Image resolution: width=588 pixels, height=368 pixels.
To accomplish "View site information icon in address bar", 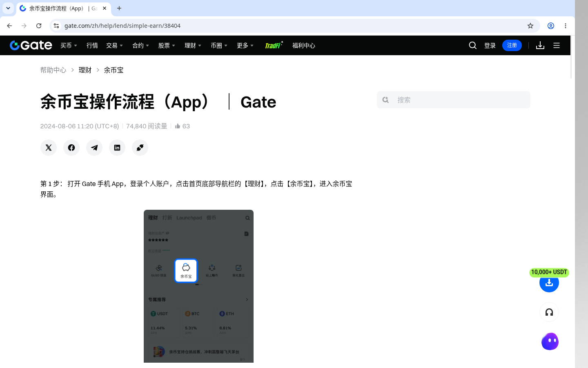I will 56,26.
